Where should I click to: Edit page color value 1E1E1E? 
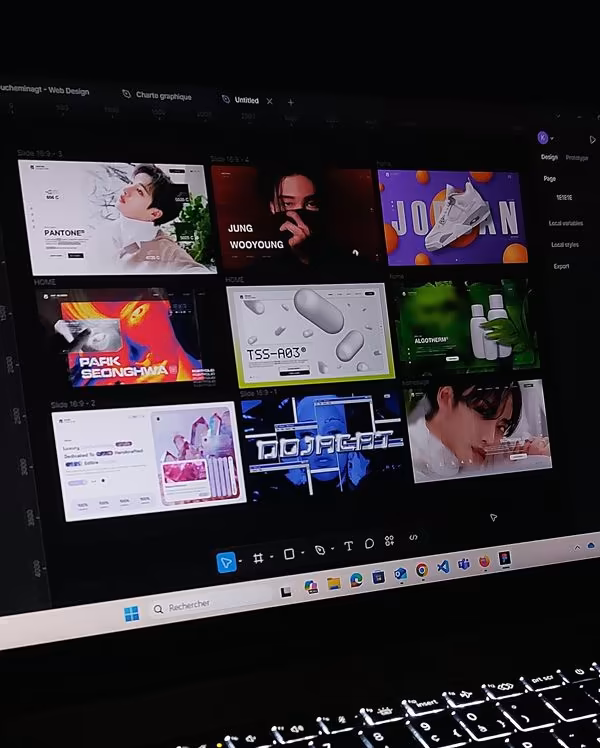(x=564, y=197)
